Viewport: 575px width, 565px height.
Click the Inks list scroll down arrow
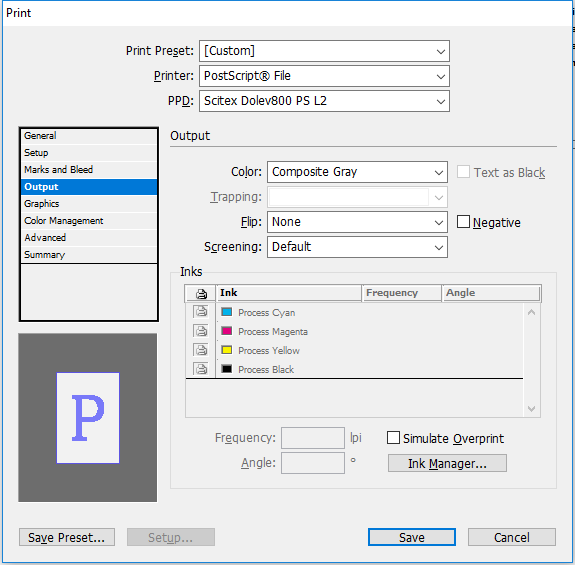click(x=531, y=408)
